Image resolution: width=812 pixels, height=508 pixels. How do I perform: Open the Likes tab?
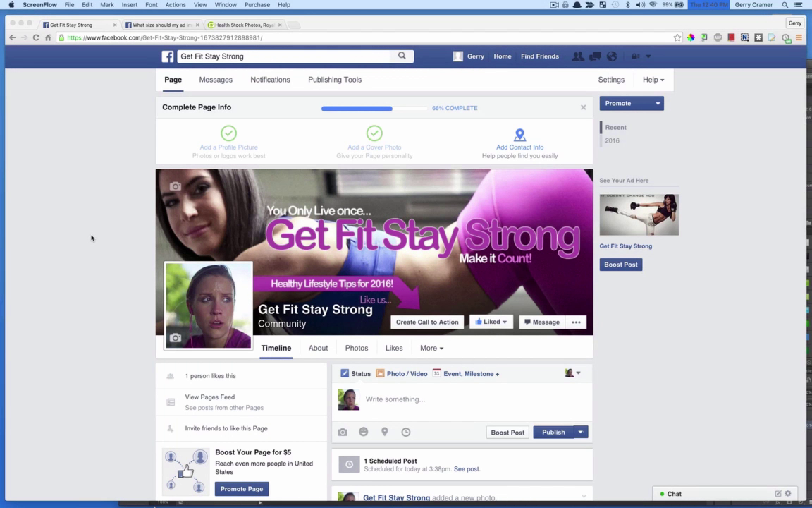point(393,349)
